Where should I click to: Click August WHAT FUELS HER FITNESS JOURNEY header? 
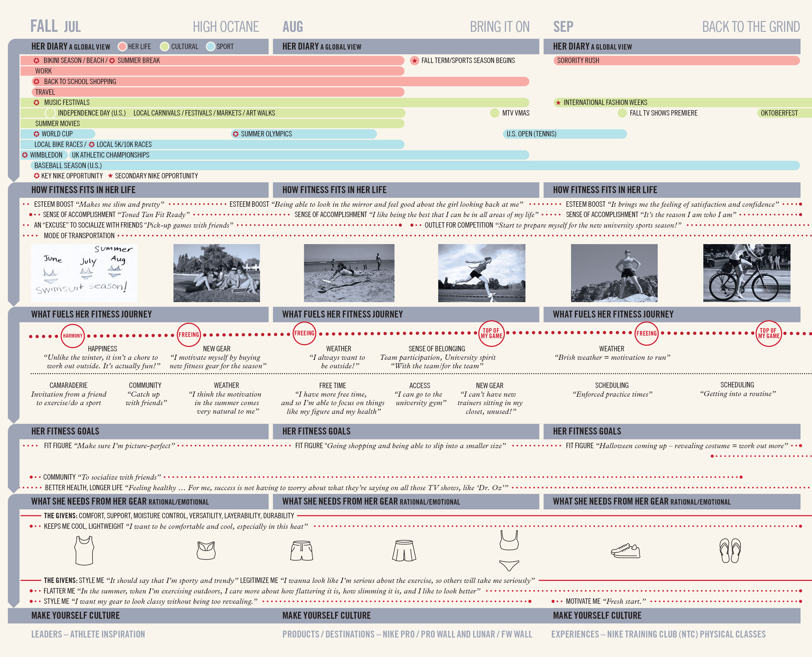[x=406, y=315]
